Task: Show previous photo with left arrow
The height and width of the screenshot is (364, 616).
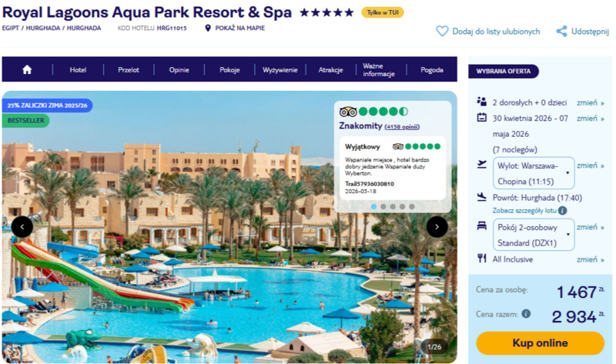Action: click(22, 226)
